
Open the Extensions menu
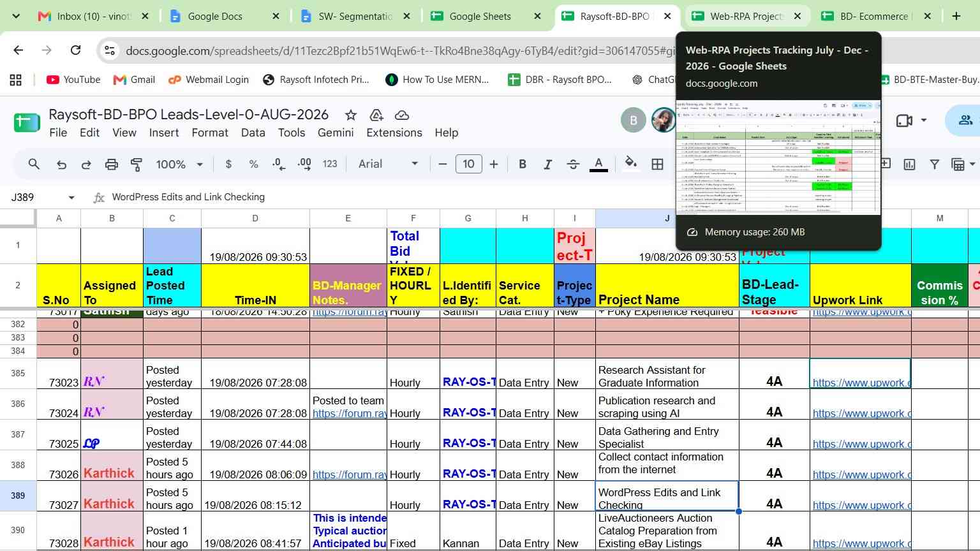tap(394, 133)
